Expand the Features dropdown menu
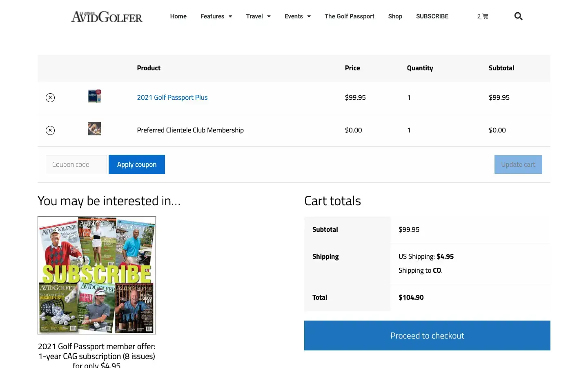 216,16
